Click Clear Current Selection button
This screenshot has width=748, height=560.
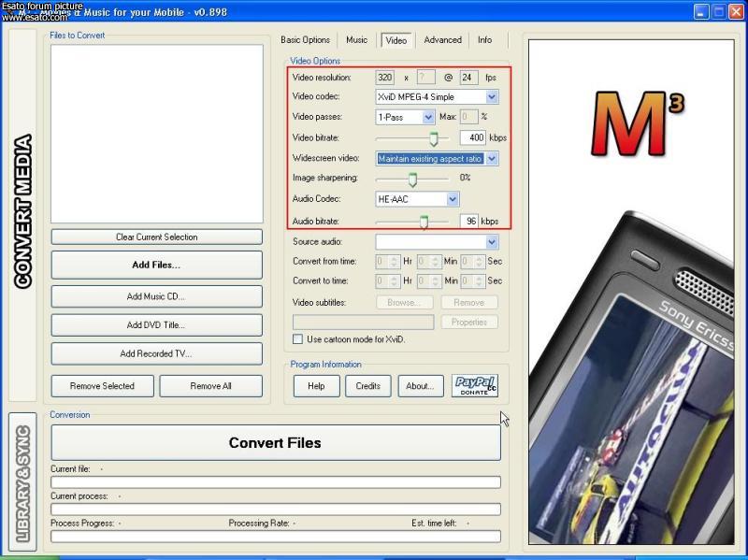point(156,237)
